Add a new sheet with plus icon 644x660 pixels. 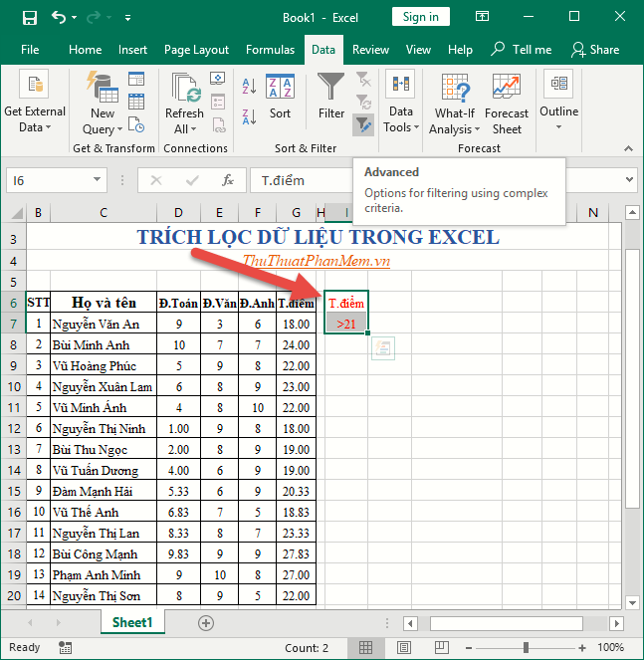[206, 623]
